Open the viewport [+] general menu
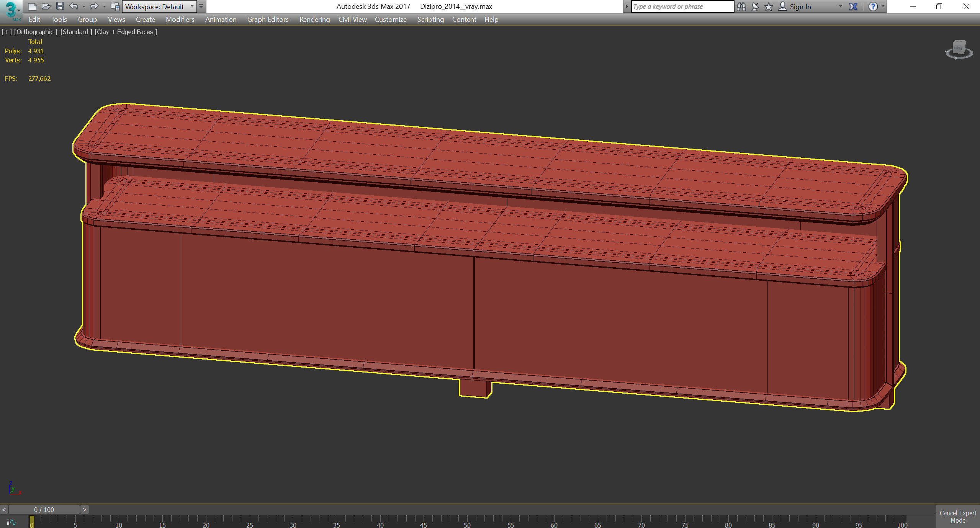This screenshot has height=528, width=980. point(7,32)
